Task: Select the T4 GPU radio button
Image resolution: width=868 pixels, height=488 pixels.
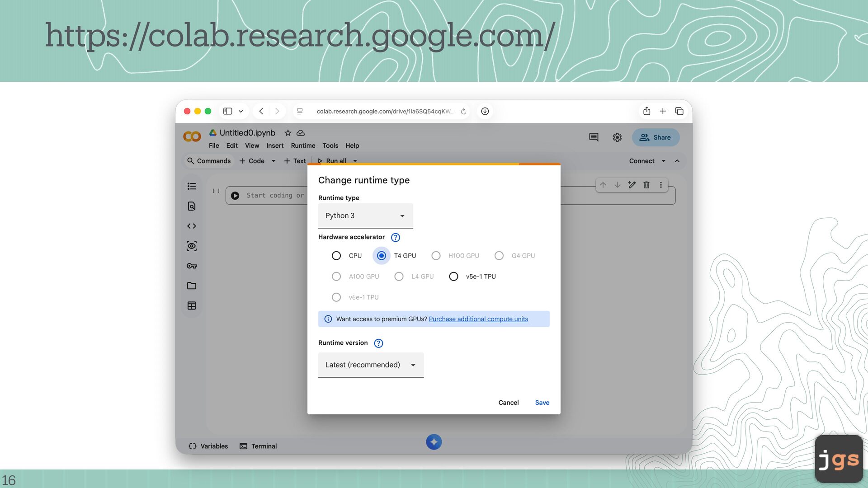Action: tap(382, 256)
